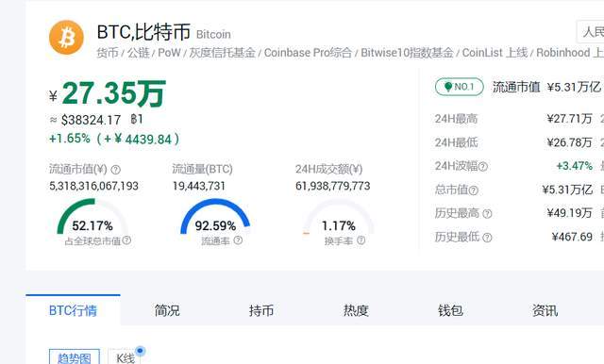Select the K线 chart view
This screenshot has height=364, width=604.
point(125,357)
